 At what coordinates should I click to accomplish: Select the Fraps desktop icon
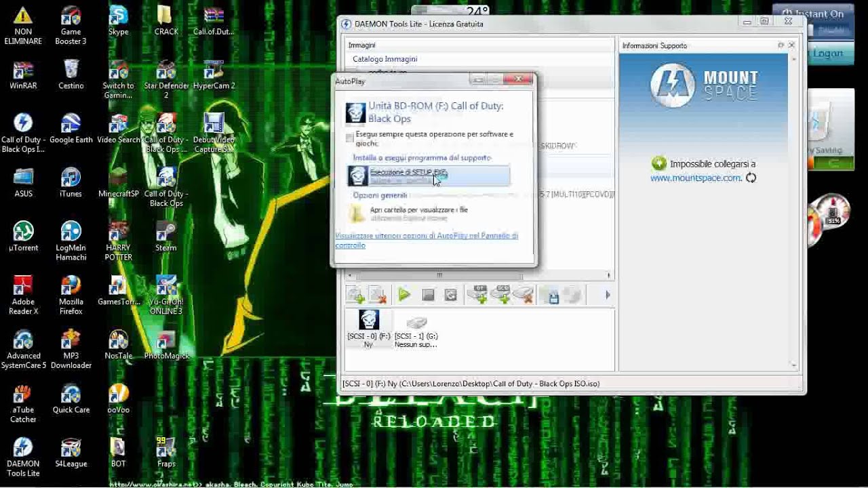coord(166,453)
